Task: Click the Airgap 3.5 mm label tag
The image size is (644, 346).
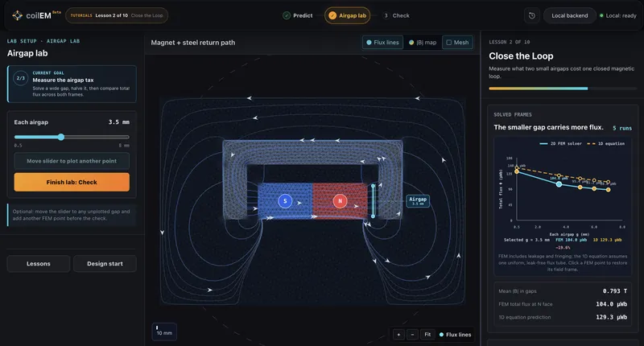Action: tap(418, 200)
